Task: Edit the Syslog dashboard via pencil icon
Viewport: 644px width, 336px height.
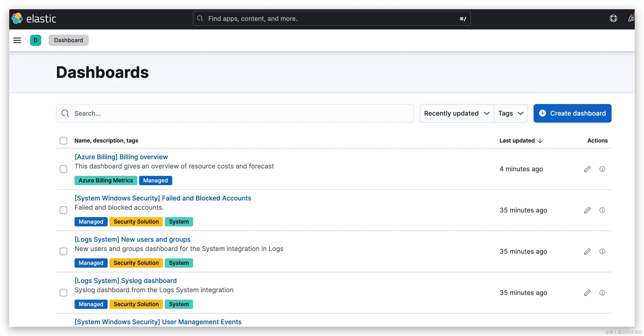Action: pyautogui.click(x=587, y=293)
